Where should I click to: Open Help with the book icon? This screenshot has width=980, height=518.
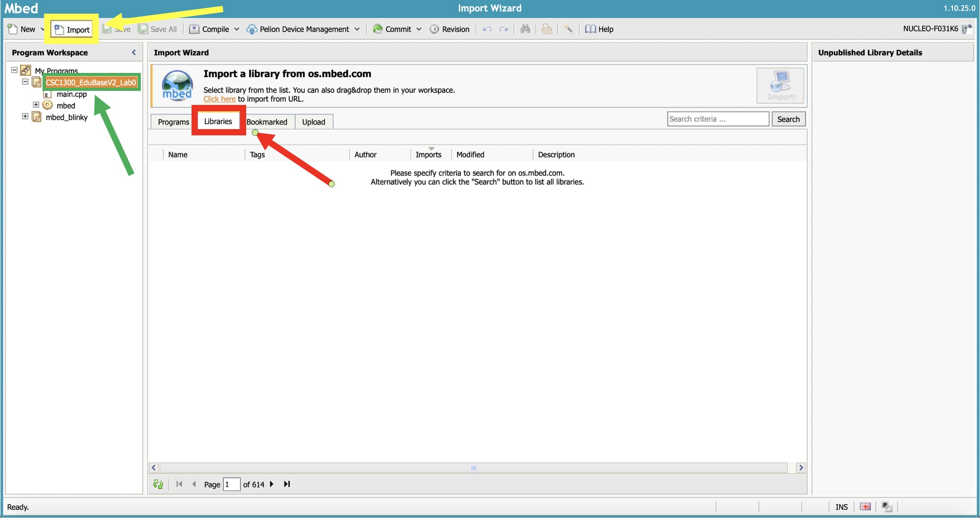point(599,29)
